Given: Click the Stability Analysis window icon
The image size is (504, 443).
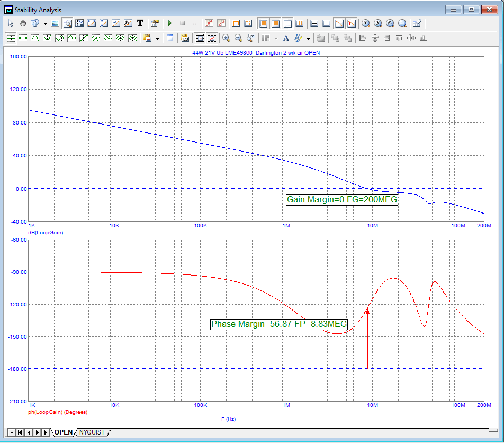Looking at the screenshot, I should pos(8,10).
